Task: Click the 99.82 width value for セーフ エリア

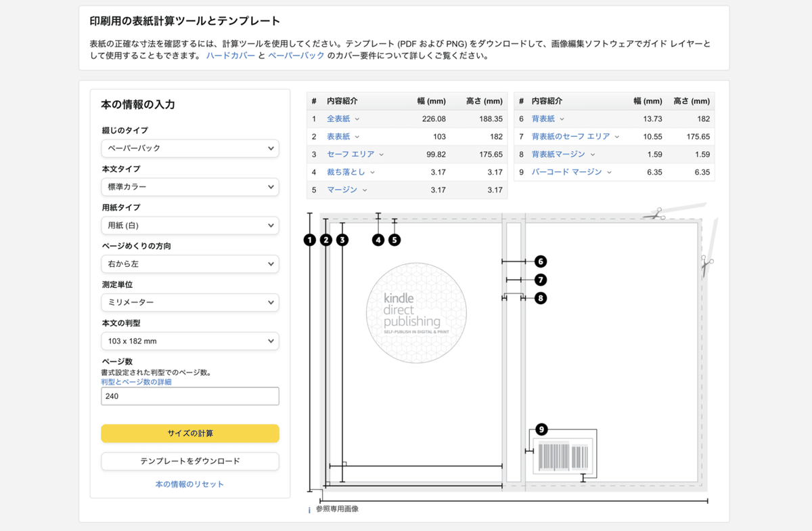Action: pyautogui.click(x=436, y=154)
